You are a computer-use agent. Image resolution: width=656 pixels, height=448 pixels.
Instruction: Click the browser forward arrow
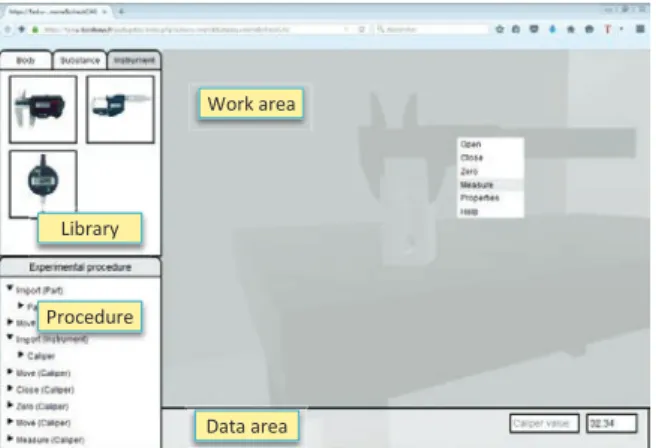point(22,29)
